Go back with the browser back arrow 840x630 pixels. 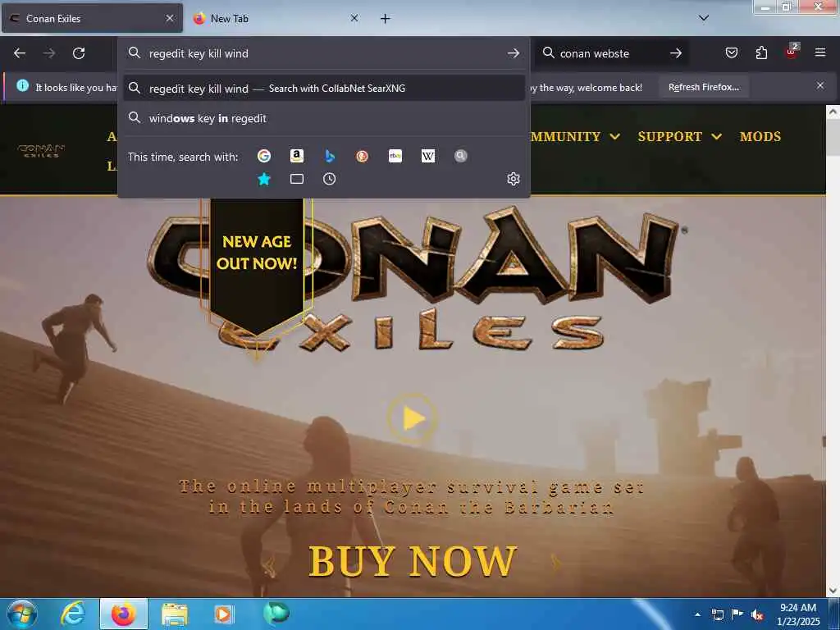pyautogui.click(x=20, y=53)
